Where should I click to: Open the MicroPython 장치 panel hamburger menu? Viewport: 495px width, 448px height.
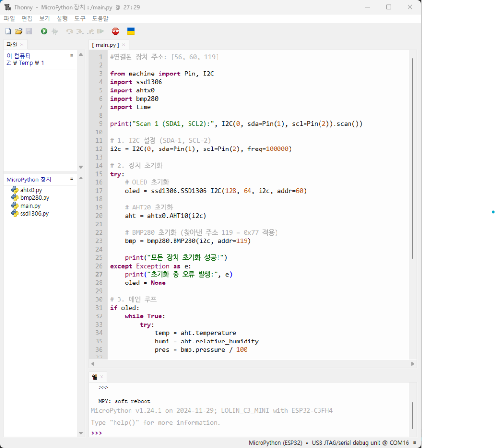click(x=72, y=179)
